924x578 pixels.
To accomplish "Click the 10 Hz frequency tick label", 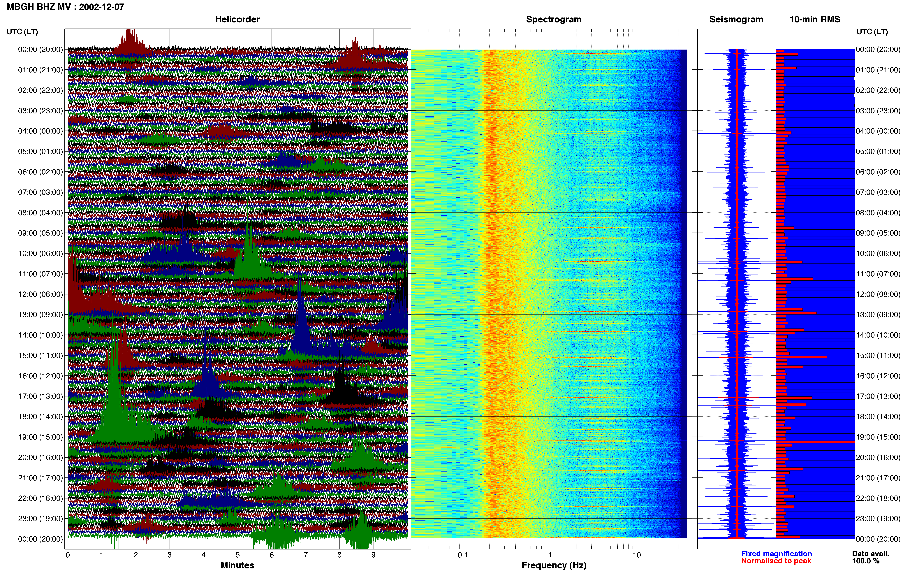I will [637, 555].
